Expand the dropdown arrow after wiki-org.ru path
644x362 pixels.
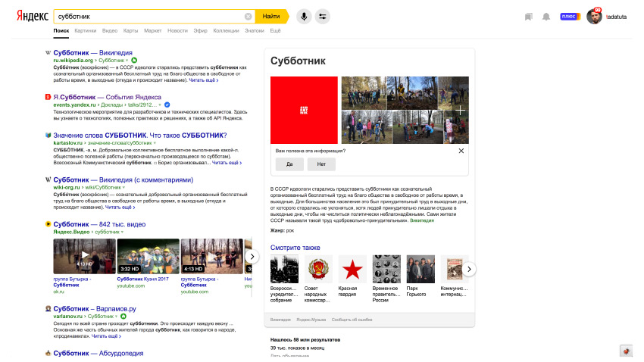tap(123, 188)
